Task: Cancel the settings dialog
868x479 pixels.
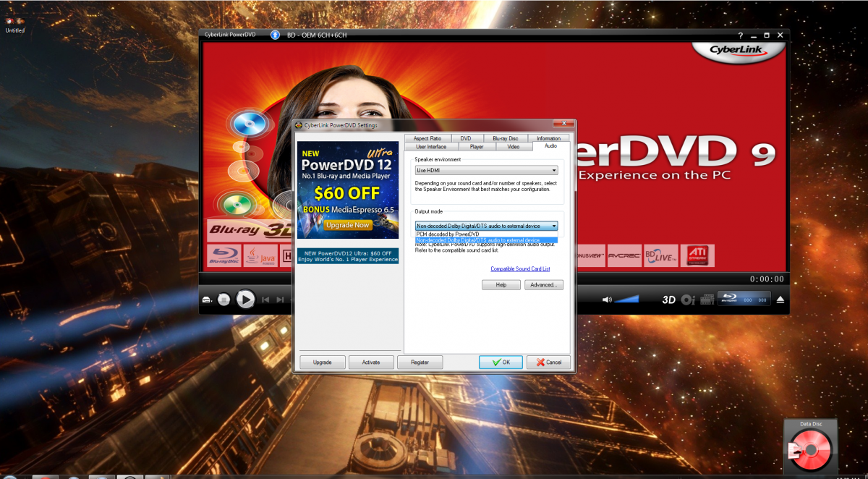Action: pyautogui.click(x=548, y=362)
